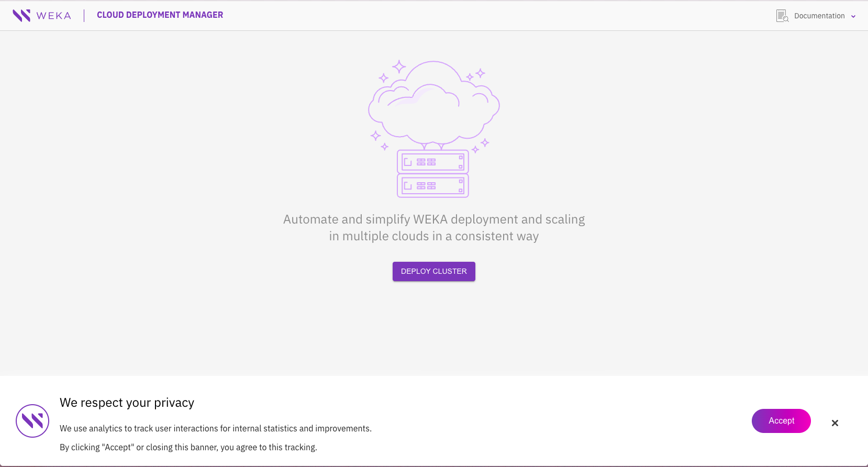Click the large sparkle star above the cloud
Image resolution: width=868 pixels, height=467 pixels.
coord(399,66)
